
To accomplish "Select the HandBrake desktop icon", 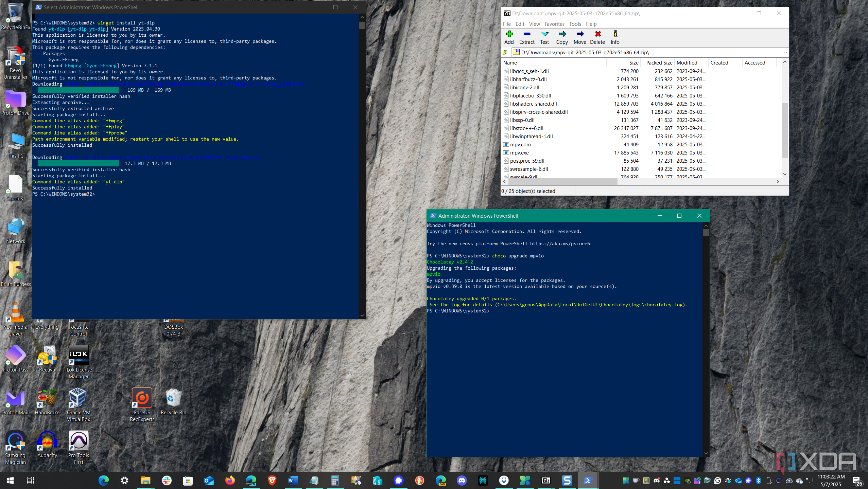I will [47, 402].
